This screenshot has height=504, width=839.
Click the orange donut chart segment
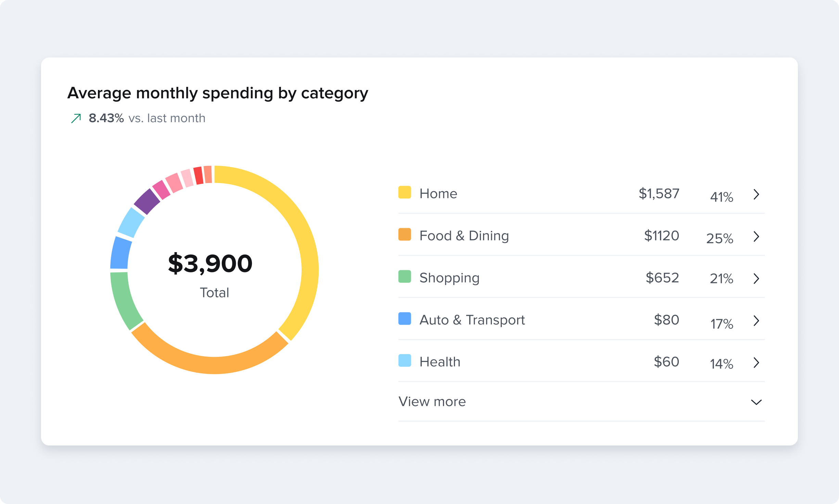[209, 365]
